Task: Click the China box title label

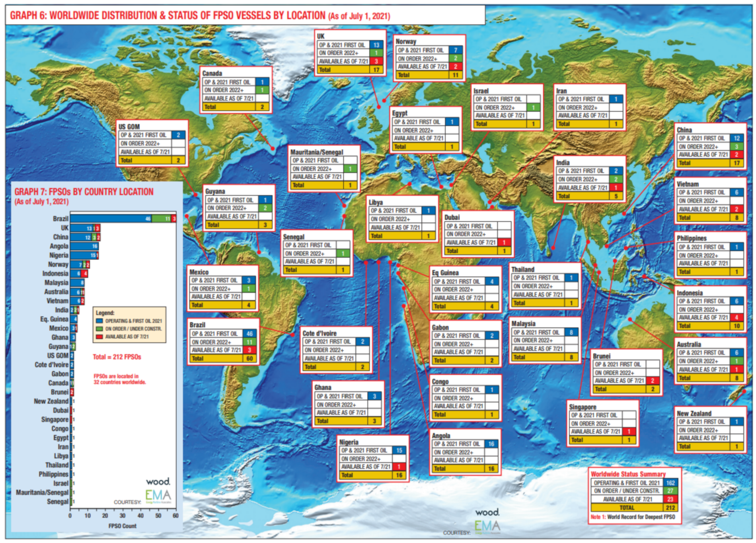Action: click(684, 130)
